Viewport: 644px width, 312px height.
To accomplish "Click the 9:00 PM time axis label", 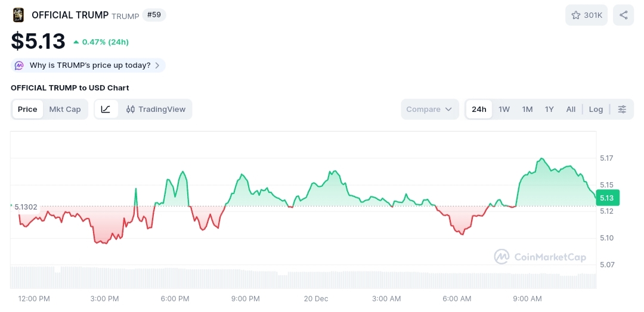I will tap(245, 299).
